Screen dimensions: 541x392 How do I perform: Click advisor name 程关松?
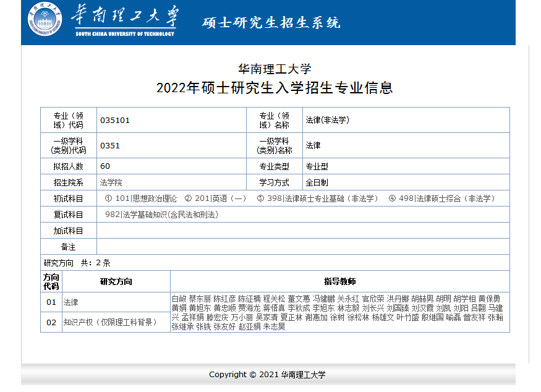pos(275,299)
